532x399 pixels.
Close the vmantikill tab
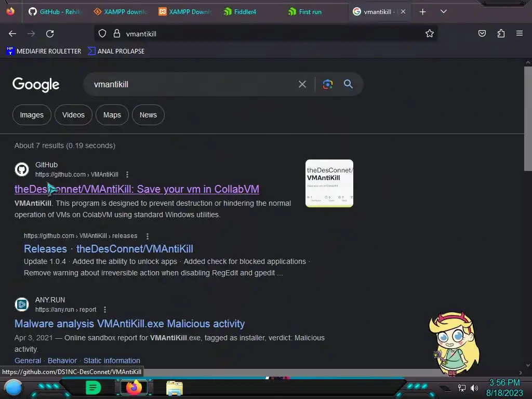coord(403,11)
